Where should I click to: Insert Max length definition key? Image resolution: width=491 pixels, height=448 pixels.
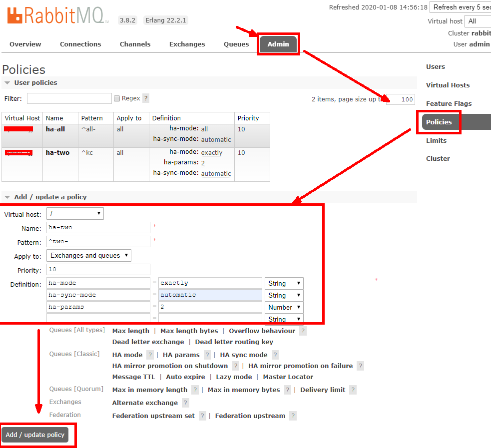(x=131, y=331)
